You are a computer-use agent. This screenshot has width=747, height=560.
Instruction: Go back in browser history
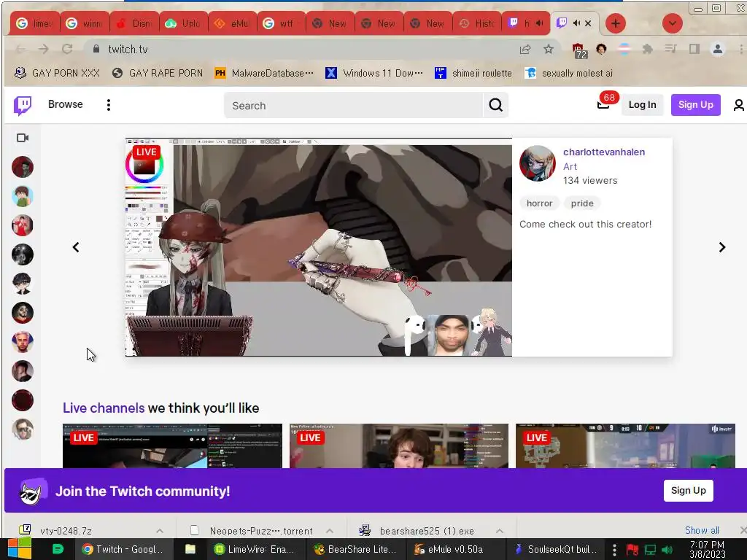20,49
